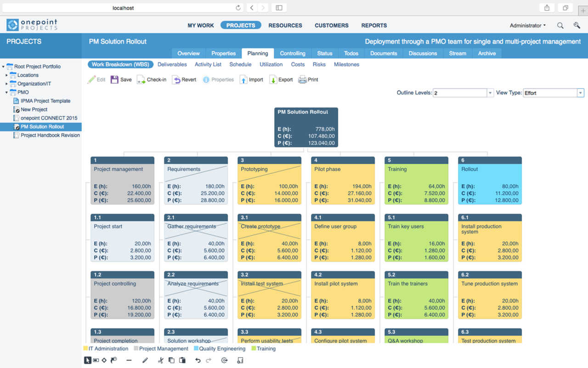
Task: Click the scissors cut icon
Action: click(160, 360)
